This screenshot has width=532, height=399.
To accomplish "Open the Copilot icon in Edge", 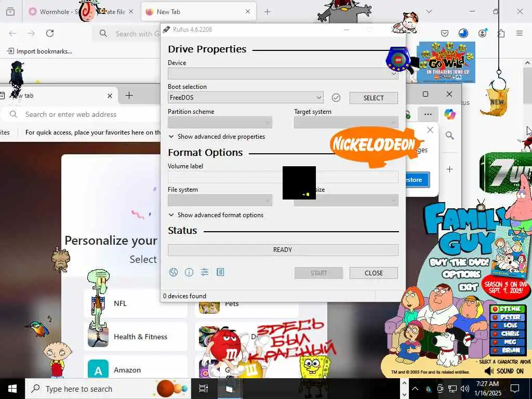I will point(450,114).
